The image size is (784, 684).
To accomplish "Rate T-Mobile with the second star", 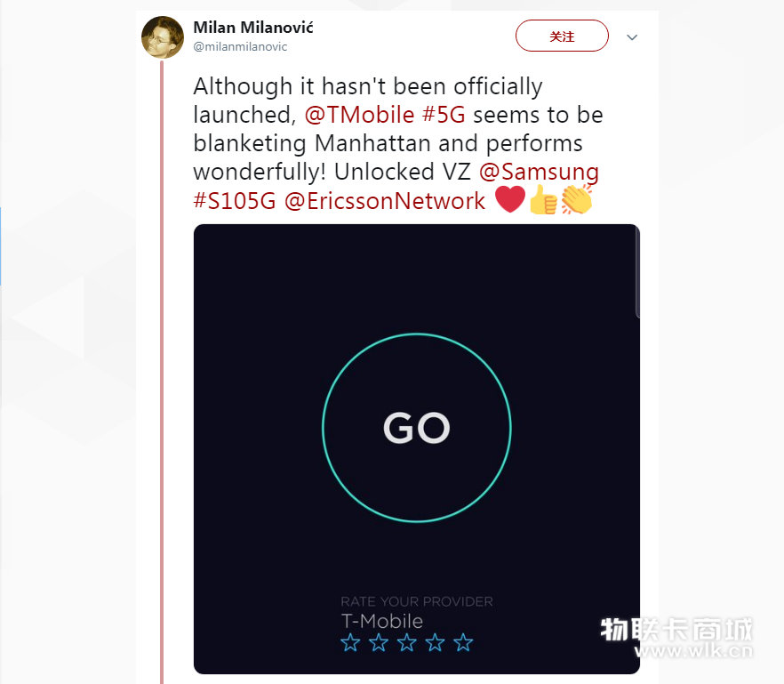I will [x=379, y=642].
